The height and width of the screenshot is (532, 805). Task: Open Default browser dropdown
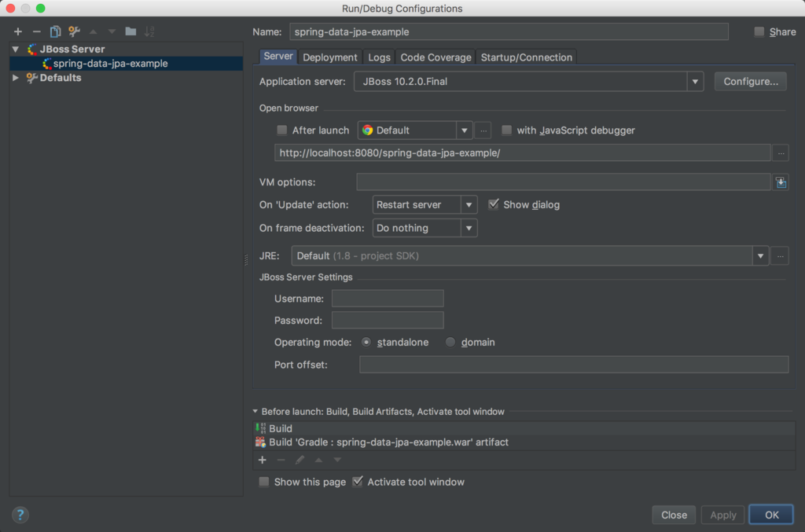[x=464, y=130]
